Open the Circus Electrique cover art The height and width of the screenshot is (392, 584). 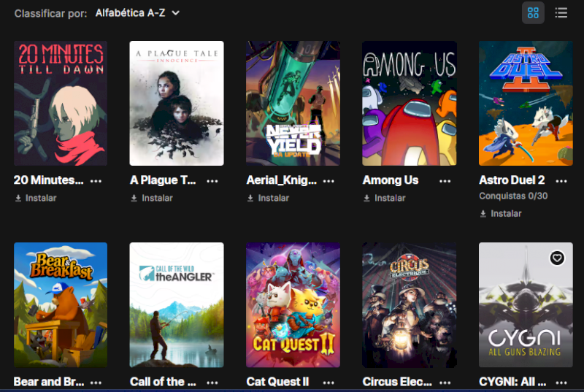[409, 305]
